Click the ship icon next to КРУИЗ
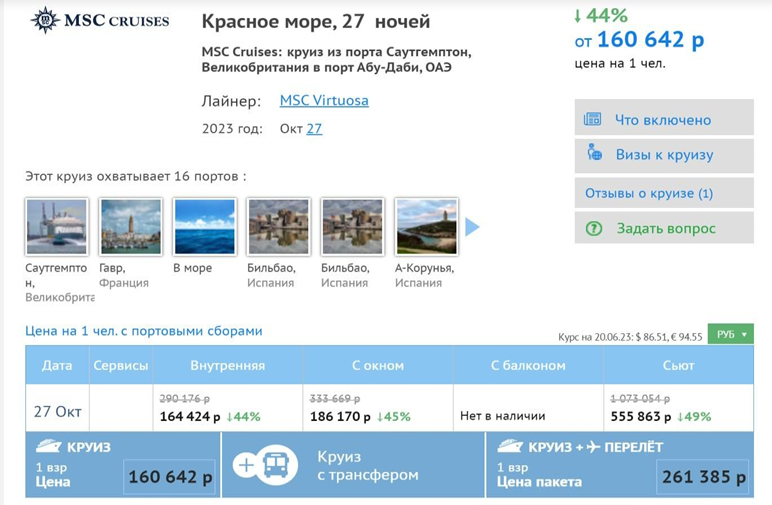Viewport: 772px width, 505px height. pyautogui.click(x=48, y=446)
